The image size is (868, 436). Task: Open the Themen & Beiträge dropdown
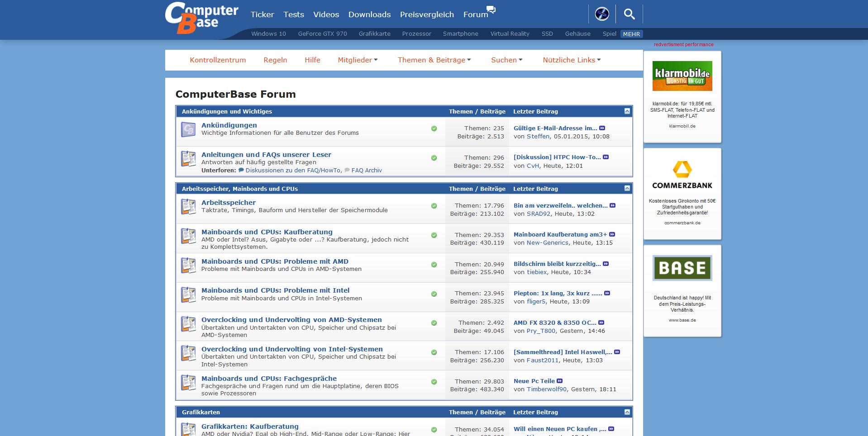tap(434, 60)
